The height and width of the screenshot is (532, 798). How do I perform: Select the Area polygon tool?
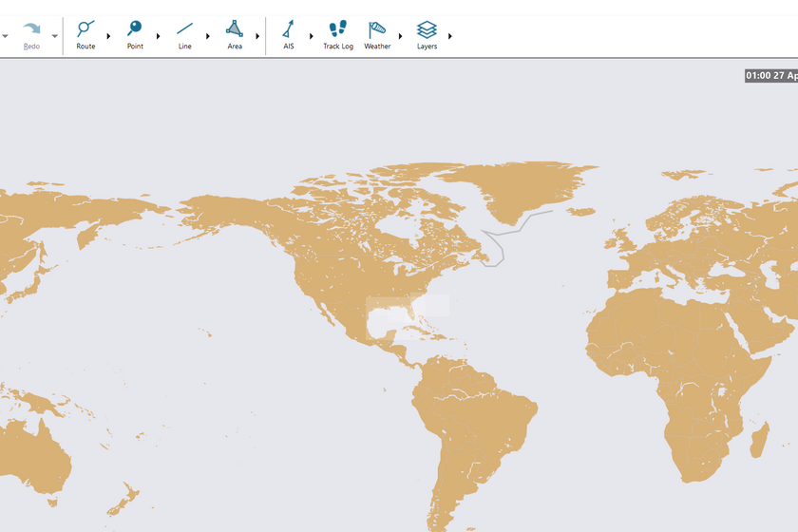coord(234,35)
